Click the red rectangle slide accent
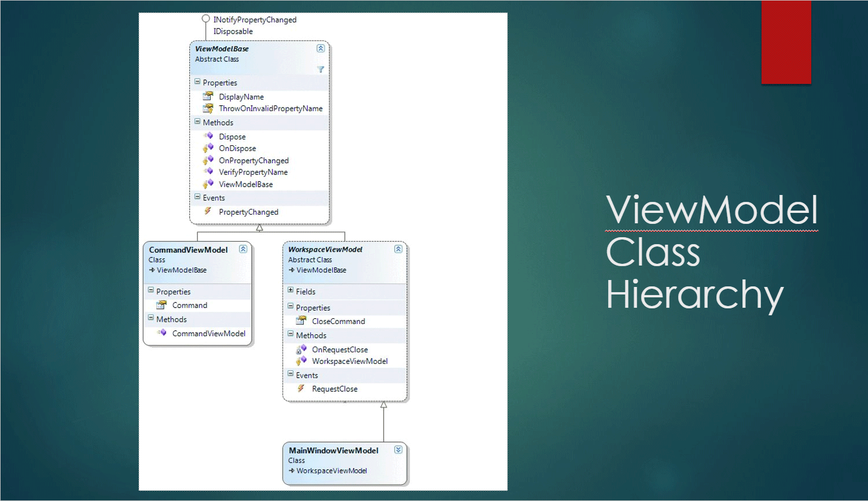 (786, 42)
